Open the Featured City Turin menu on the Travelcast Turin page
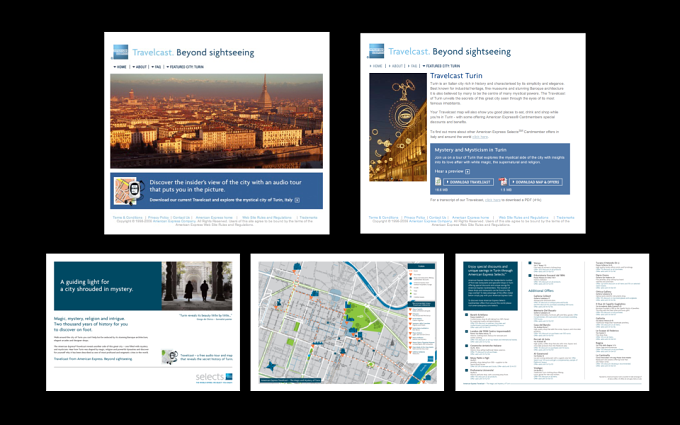Image resolution: width=680 pixels, height=425 pixels. (x=441, y=66)
